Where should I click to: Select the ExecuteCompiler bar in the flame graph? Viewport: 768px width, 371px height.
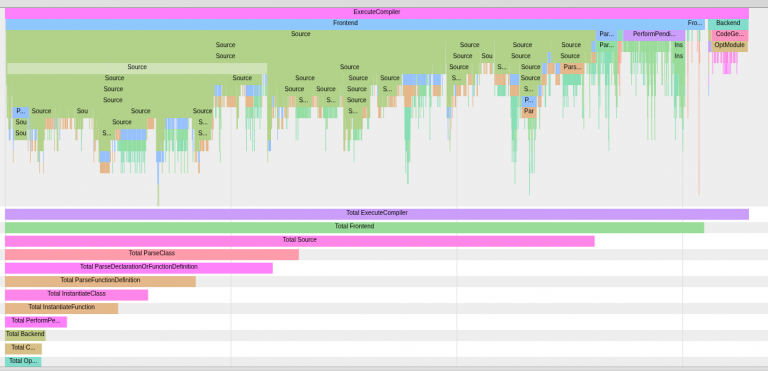tap(377, 12)
